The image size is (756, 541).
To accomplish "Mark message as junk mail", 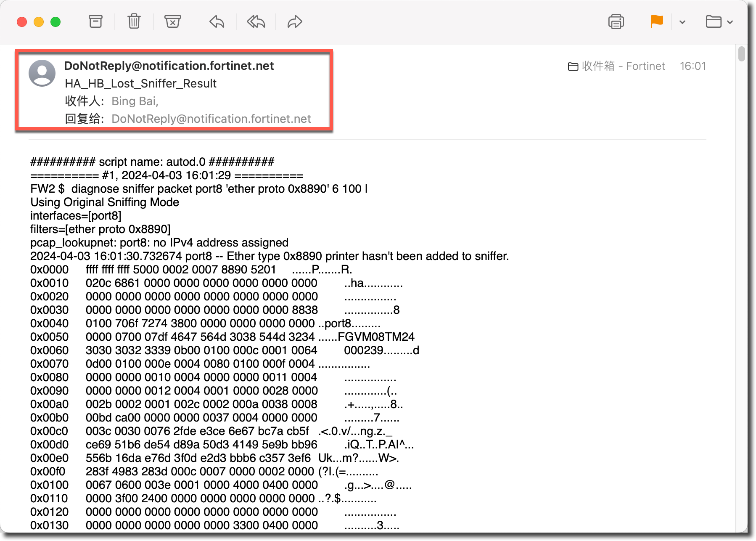I will pyautogui.click(x=172, y=21).
